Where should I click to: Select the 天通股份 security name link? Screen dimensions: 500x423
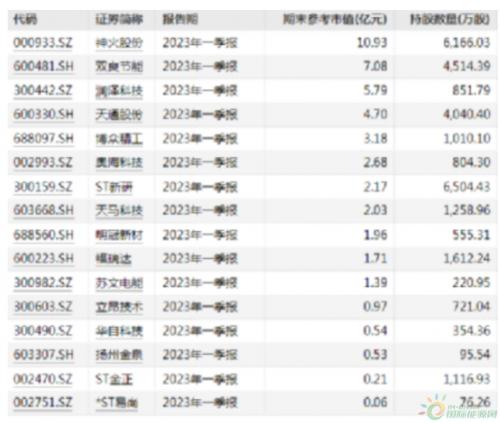point(119,114)
